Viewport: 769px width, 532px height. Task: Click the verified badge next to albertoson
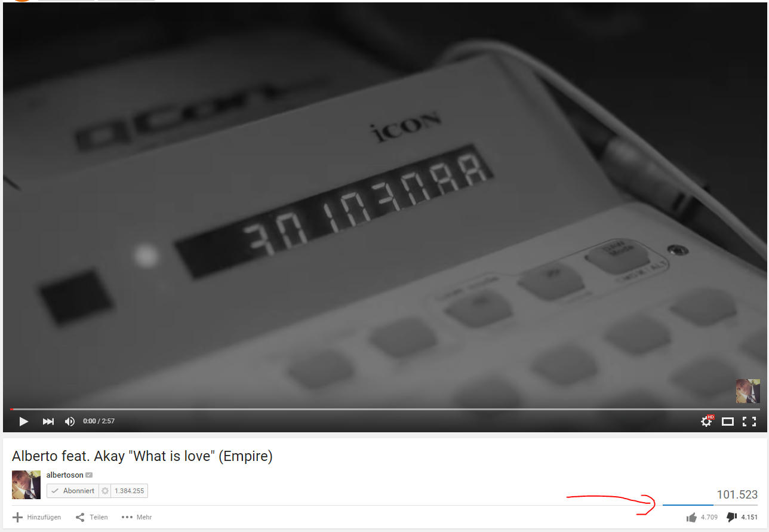pos(89,475)
